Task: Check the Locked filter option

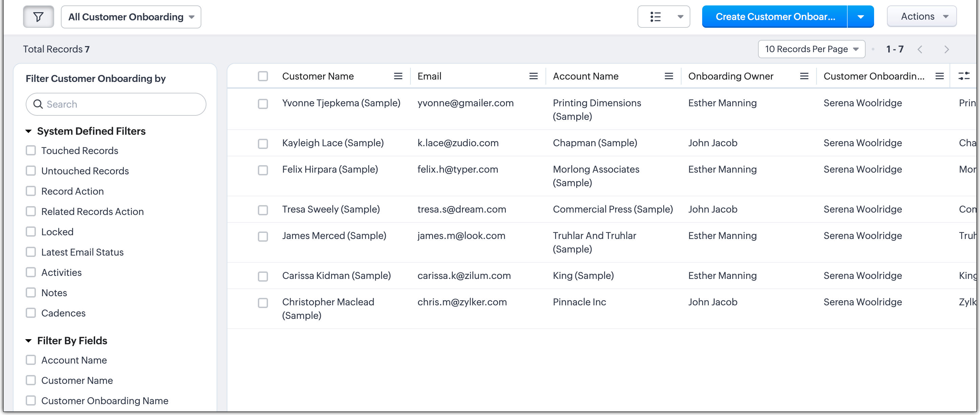Action: click(31, 232)
